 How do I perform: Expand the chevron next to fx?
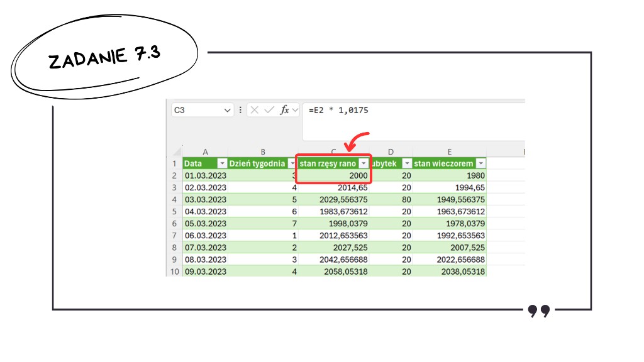click(295, 110)
